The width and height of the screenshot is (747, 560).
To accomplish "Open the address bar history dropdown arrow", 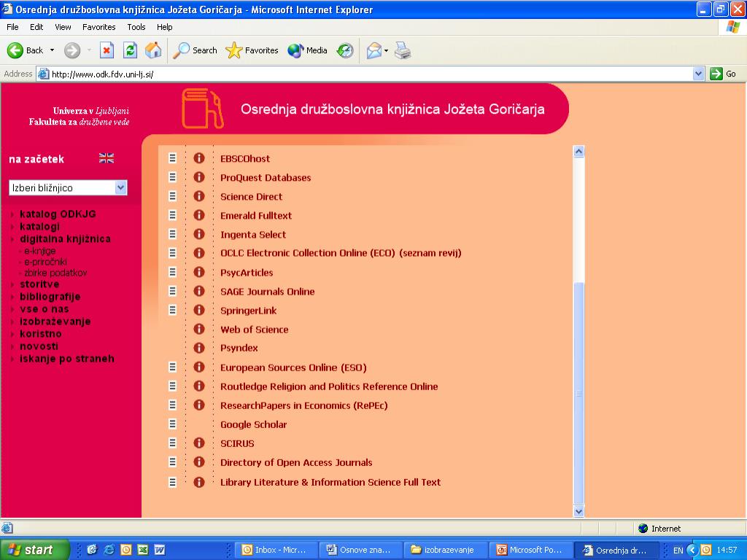I will click(698, 74).
